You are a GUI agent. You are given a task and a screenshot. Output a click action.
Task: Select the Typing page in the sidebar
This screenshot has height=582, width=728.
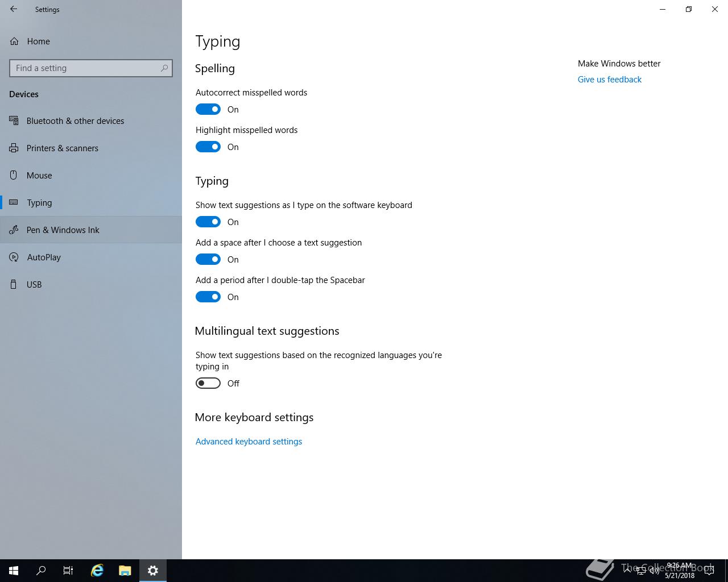91,202
